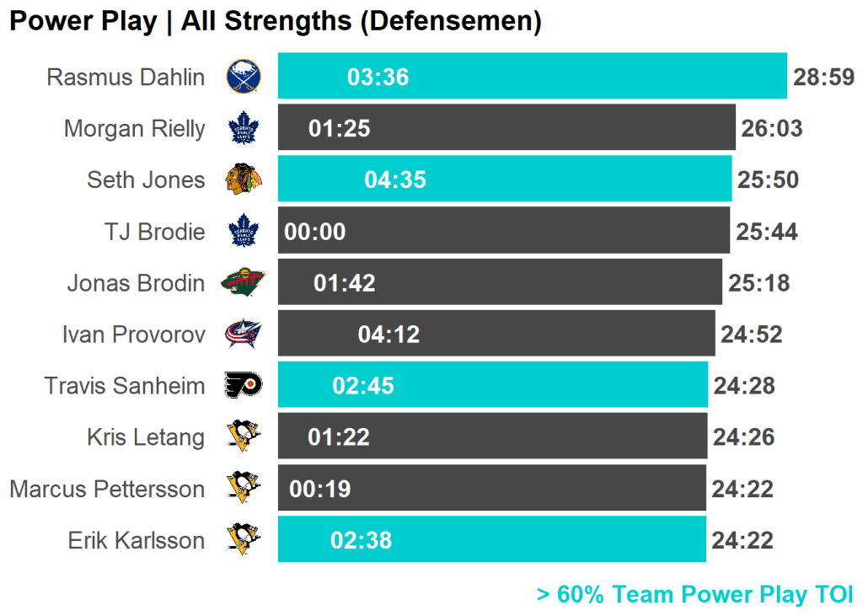
Task: Click the Maple Leafs logo next to Morgan Rielly
Action: click(244, 129)
